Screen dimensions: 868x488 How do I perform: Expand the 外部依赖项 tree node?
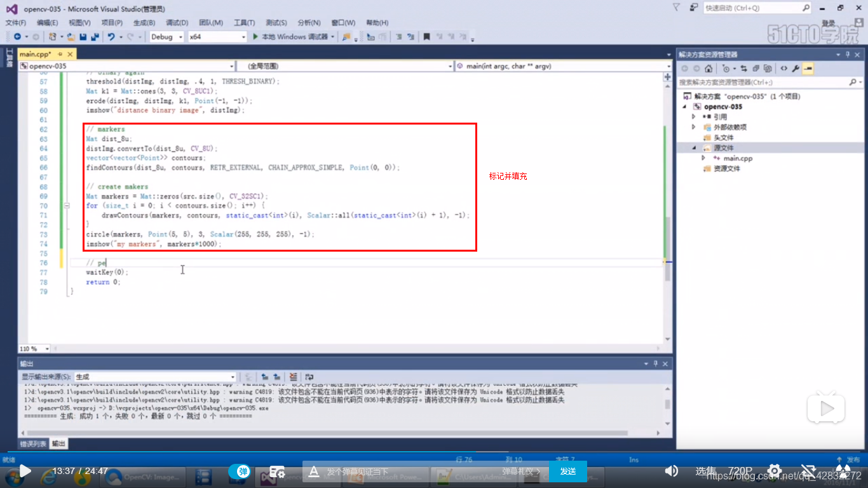click(x=694, y=127)
